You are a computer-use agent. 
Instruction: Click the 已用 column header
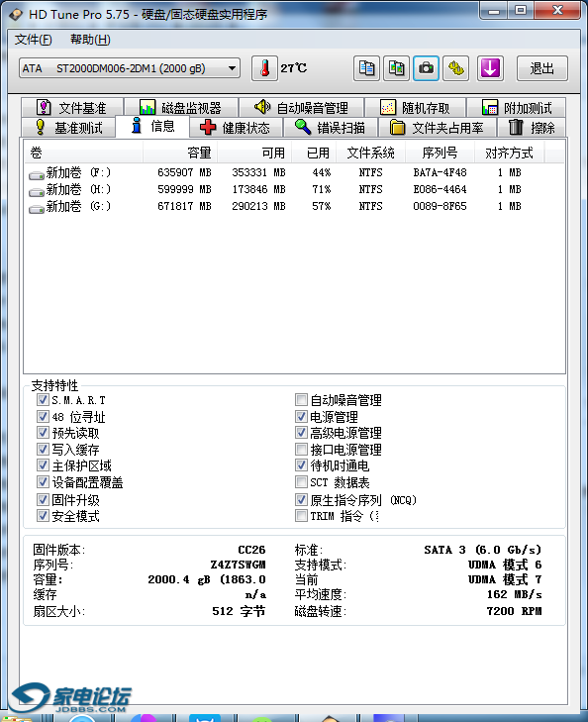click(314, 153)
